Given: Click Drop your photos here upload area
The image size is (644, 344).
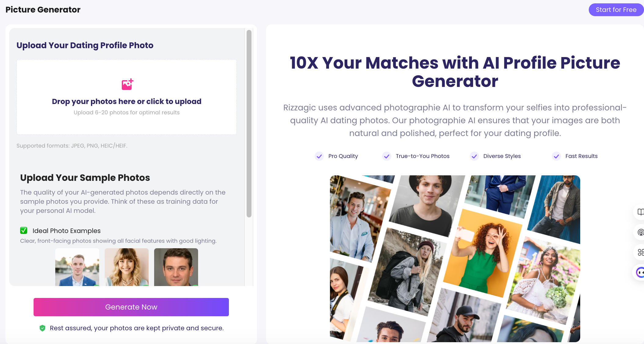Looking at the screenshot, I should [127, 97].
